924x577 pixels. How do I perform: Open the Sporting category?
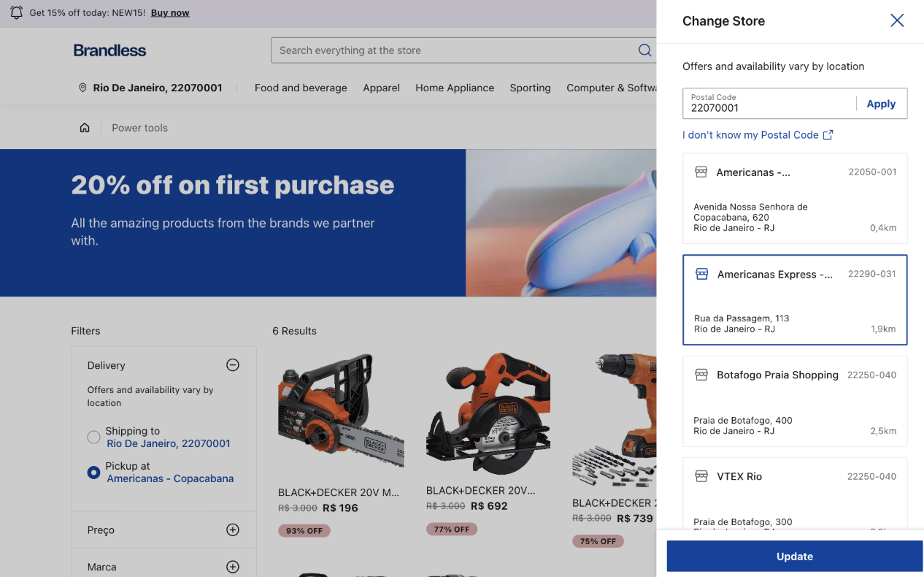(x=530, y=88)
